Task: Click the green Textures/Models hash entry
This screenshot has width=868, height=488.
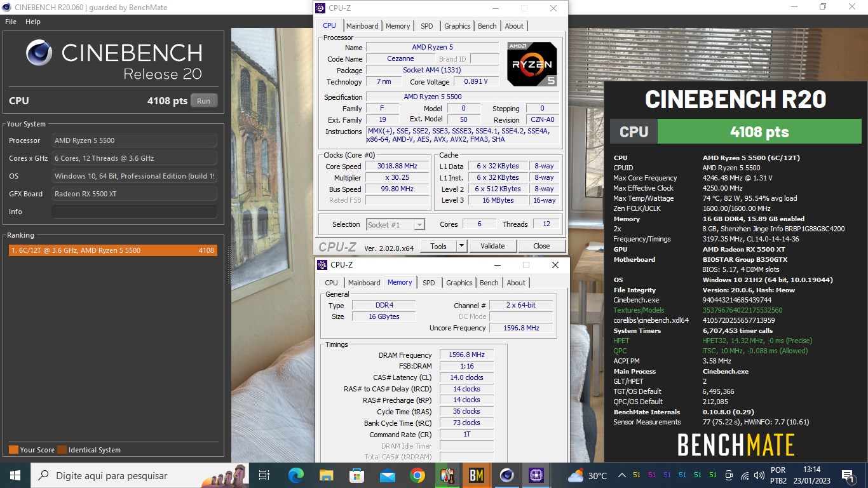Action: tap(742, 310)
